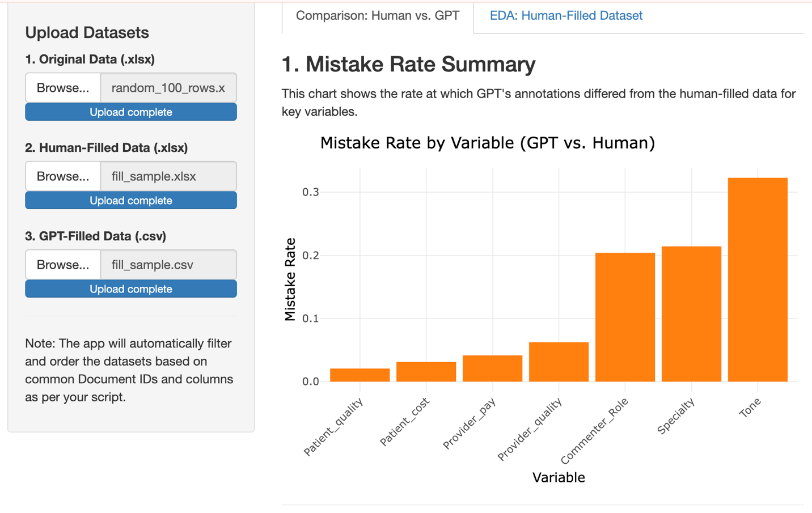Viewport: 812px width, 513px height.
Task: Click Browse for Original Data upload
Action: click(63, 88)
